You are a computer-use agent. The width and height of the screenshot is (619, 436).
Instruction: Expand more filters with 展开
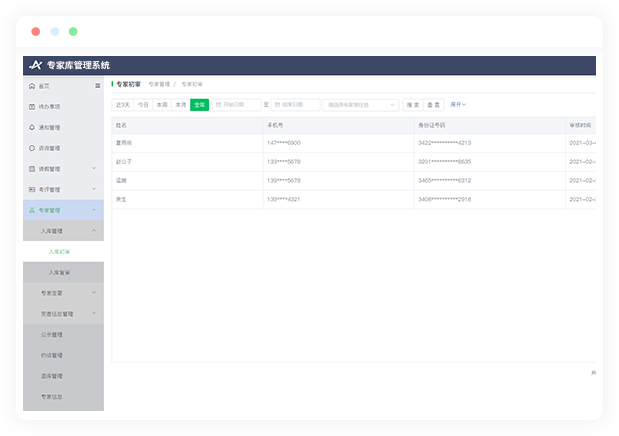(458, 104)
